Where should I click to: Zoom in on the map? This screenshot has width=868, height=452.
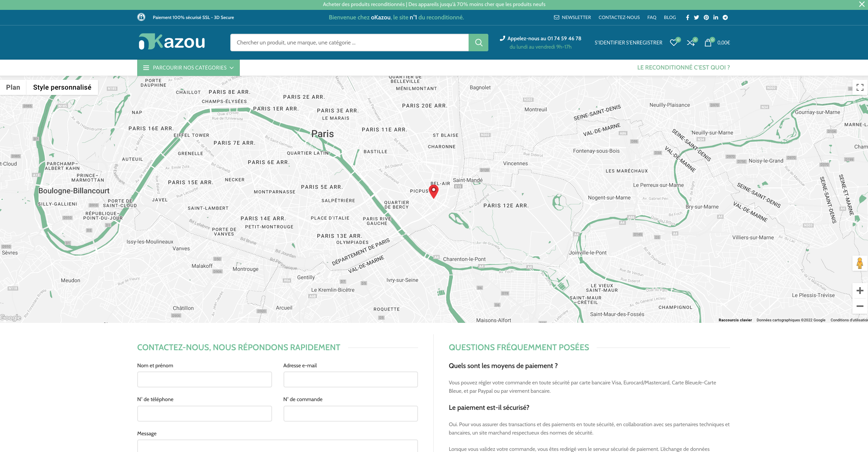pos(860,291)
